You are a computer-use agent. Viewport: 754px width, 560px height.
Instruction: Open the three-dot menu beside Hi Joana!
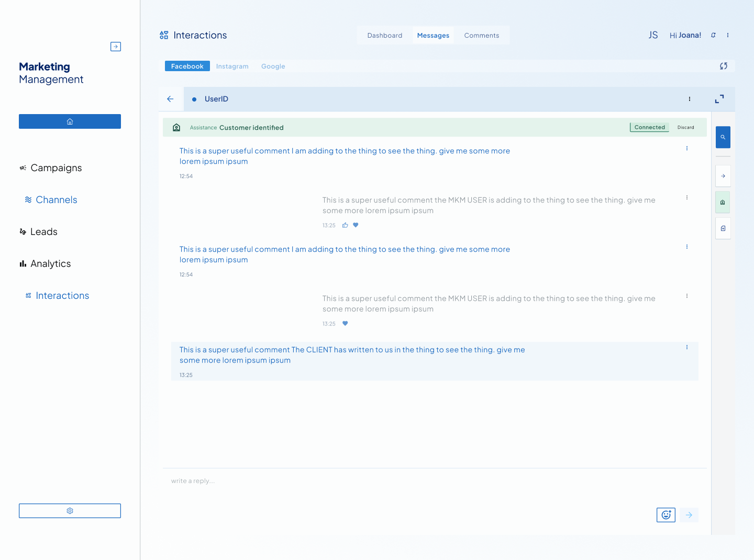727,35
